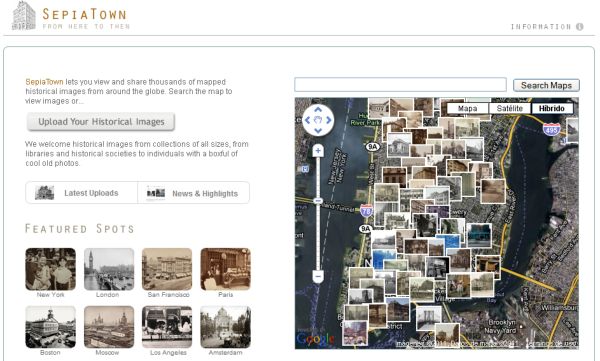Click the Search Maps button
The width and height of the screenshot is (600, 361).
[x=546, y=85]
